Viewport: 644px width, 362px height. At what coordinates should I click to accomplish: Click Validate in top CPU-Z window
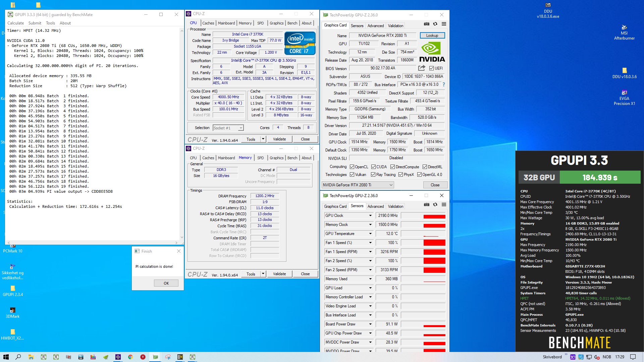(279, 139)
